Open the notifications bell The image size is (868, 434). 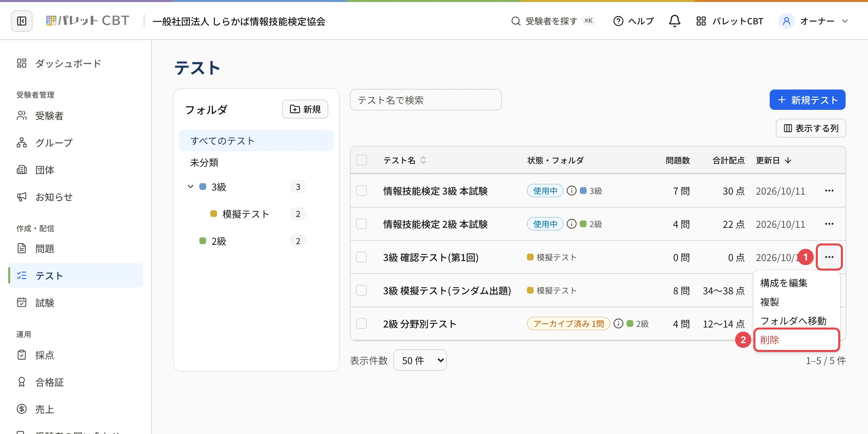click(674, 21)
